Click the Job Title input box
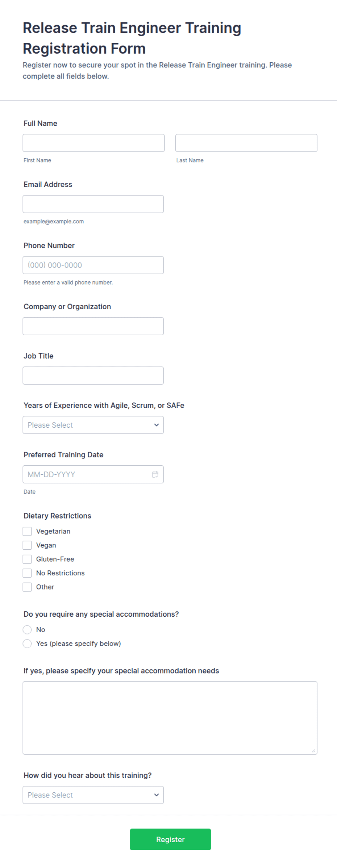The image size is (337, 868). [x=93, y=376]
